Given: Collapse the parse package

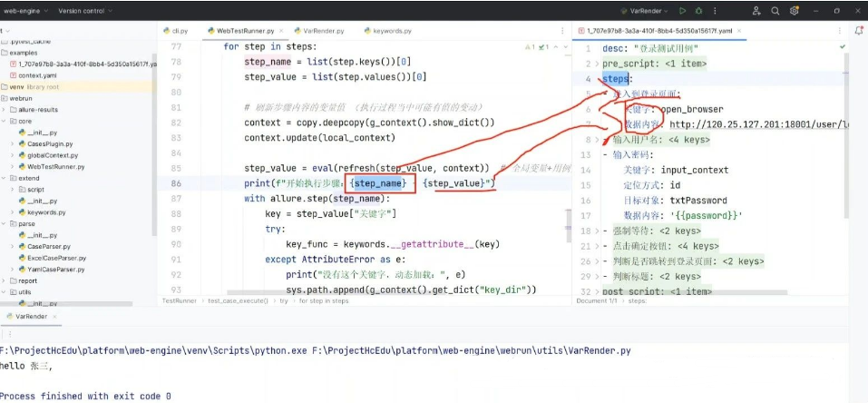Looking at the screenshot, I should point(4,224).
